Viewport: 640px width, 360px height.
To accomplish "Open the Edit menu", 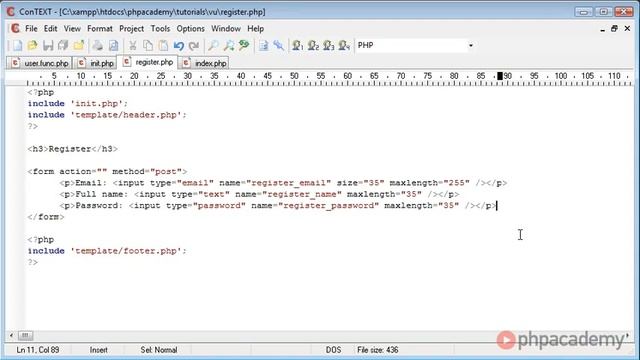I will click(x=50, y=29).
